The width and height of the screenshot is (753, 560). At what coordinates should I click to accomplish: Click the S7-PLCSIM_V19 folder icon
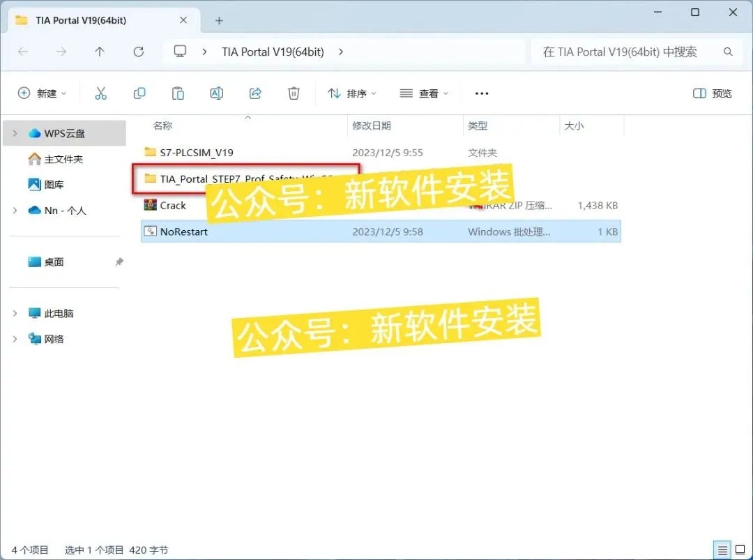point(151,152)
